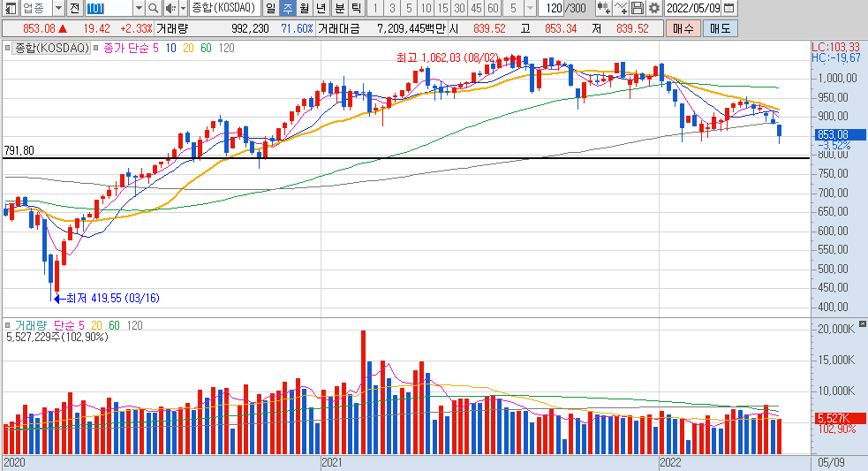Click the candle count field showing 120
Screen dimensions: 868x471
pos(553,8)
